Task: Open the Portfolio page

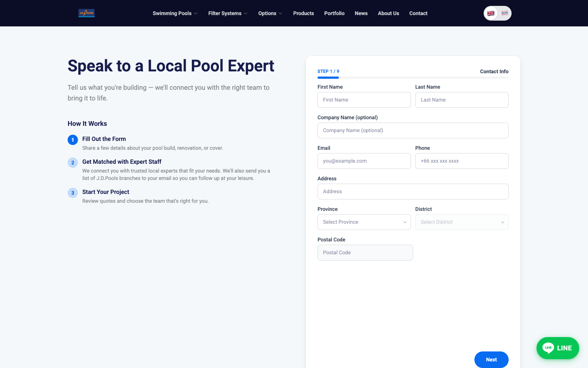Action: coord(334,13)
